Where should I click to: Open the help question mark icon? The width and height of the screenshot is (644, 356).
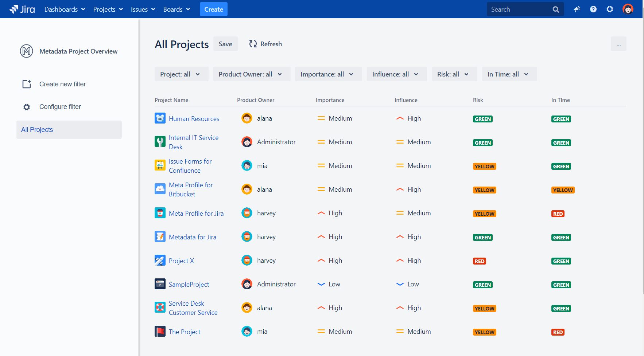(x=593, y=9)
